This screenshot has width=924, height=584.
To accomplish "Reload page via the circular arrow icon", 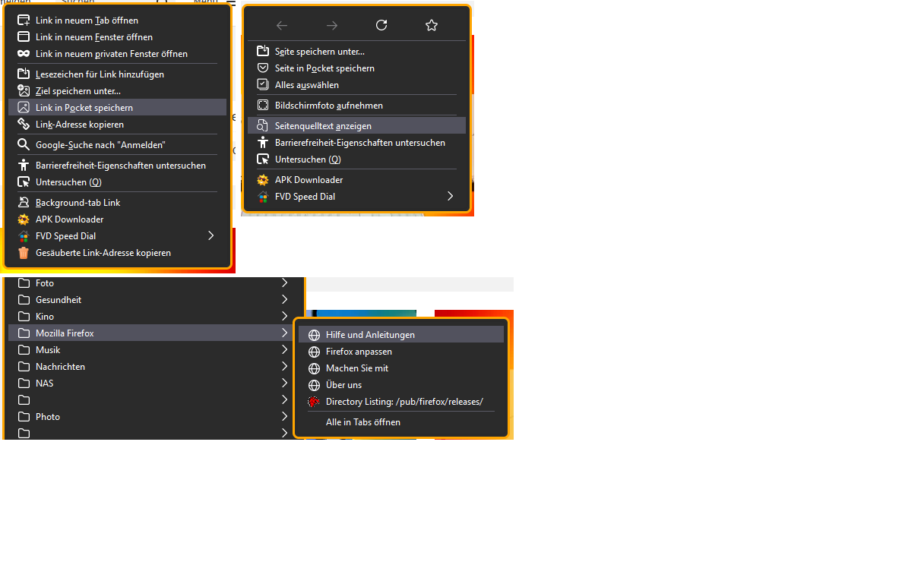I will click(x=381, y=25).
